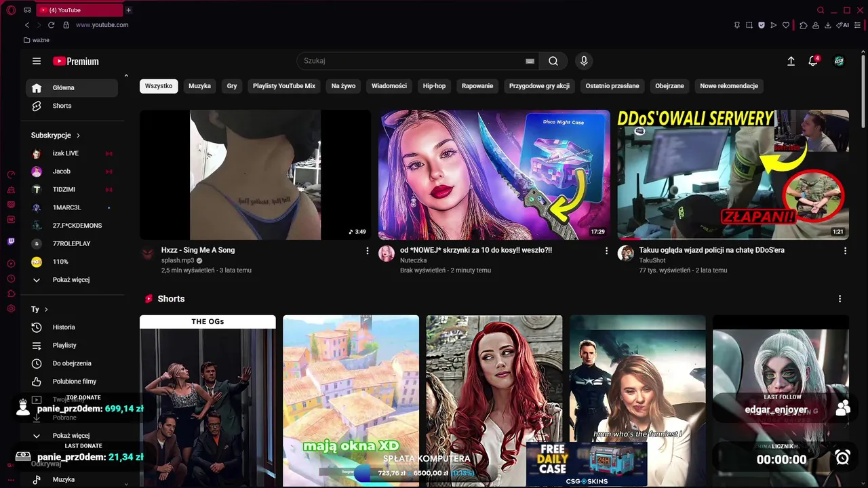Image resolution: width=868 pixels, height=488 pixels.
Task: Open the ad blocker shield icon
Action: (x=762, y=25)
